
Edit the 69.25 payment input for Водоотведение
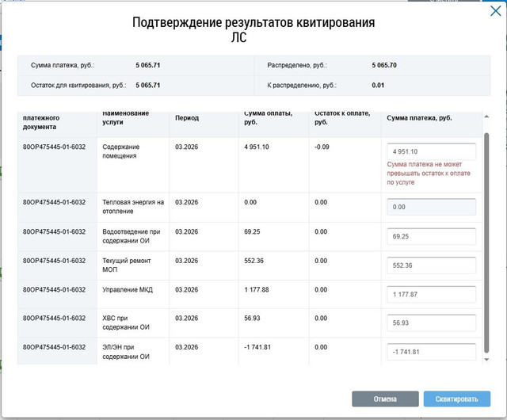click(x=431, y=236)
